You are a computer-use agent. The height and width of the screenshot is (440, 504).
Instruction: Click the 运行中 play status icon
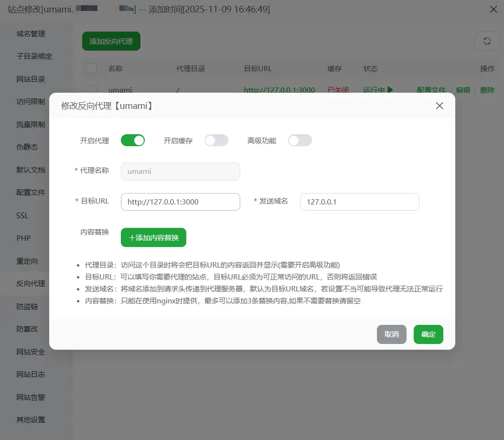[390, 89]
